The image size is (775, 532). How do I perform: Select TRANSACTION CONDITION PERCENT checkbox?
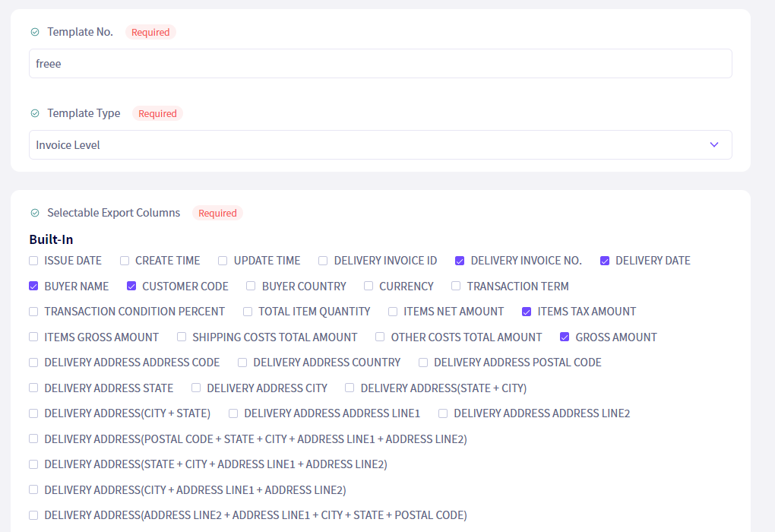33,312
